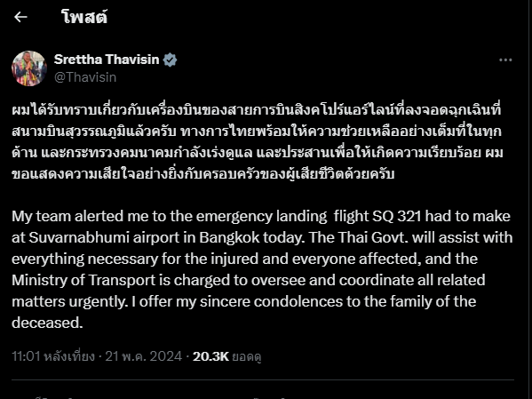Image resolution: width=532 pixels, height=399 pixels.
Task: Click the 21 พ.ค. 2024 post date
Action: click(x=144, y=356)
